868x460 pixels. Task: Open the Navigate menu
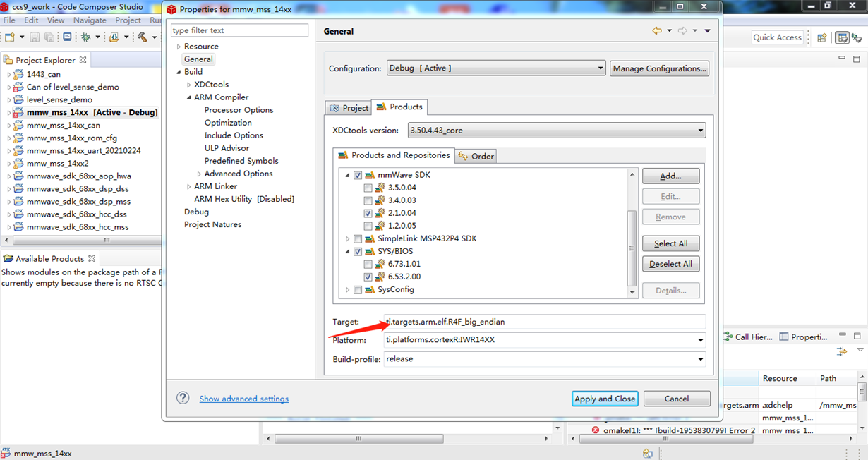(x=90, y=20)
